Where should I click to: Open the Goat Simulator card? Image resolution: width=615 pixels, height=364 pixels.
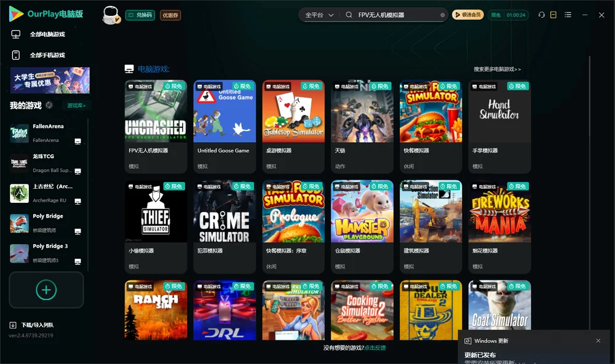[x=499, y=306]
